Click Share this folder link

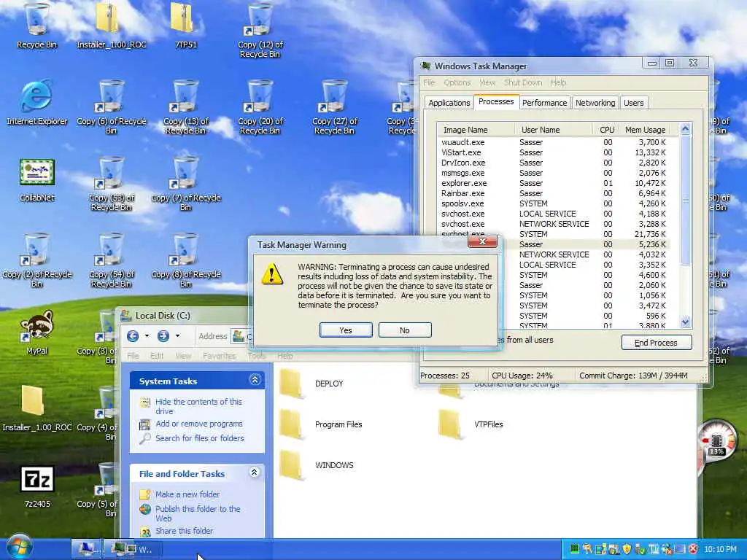(x=184, y=531)
